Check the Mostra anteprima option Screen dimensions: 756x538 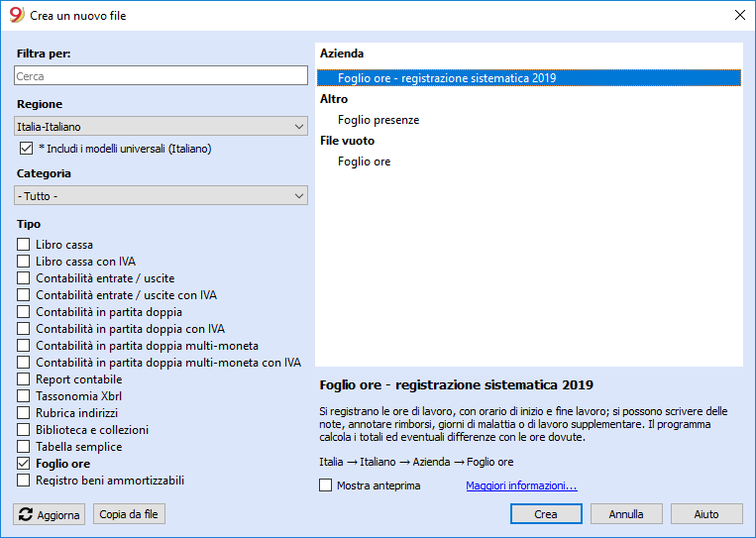pyautogui.click(x=326, y=485)
